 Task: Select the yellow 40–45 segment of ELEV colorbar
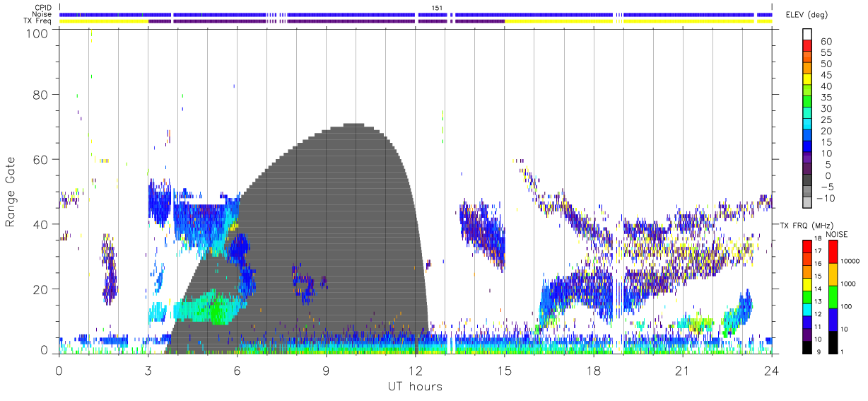click(807, 81)
